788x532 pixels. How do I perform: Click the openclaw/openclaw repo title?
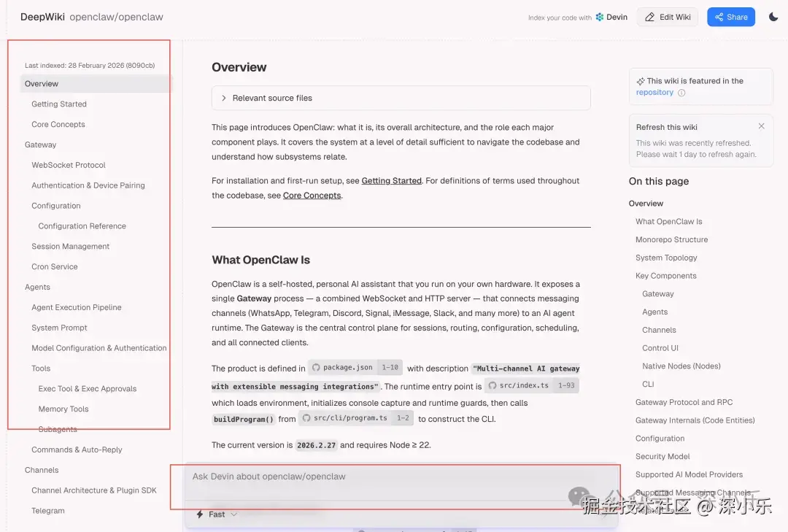pyautogui.click(x=116, y=17)
